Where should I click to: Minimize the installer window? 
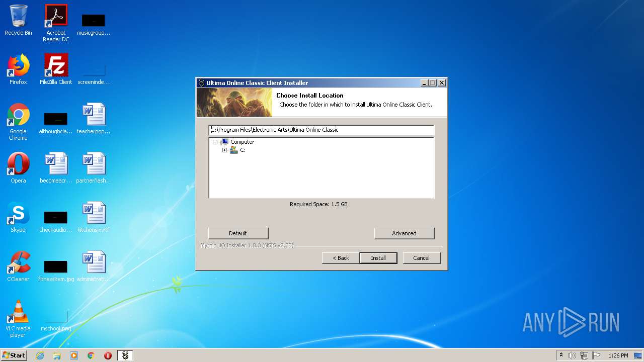[x=424, y=83]
